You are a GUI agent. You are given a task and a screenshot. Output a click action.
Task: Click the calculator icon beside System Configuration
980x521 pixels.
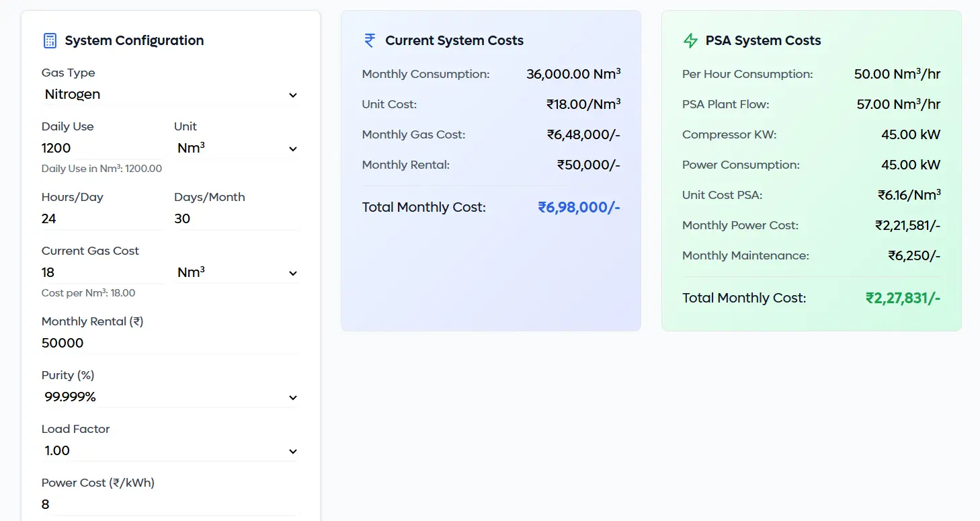coord(50,40)
